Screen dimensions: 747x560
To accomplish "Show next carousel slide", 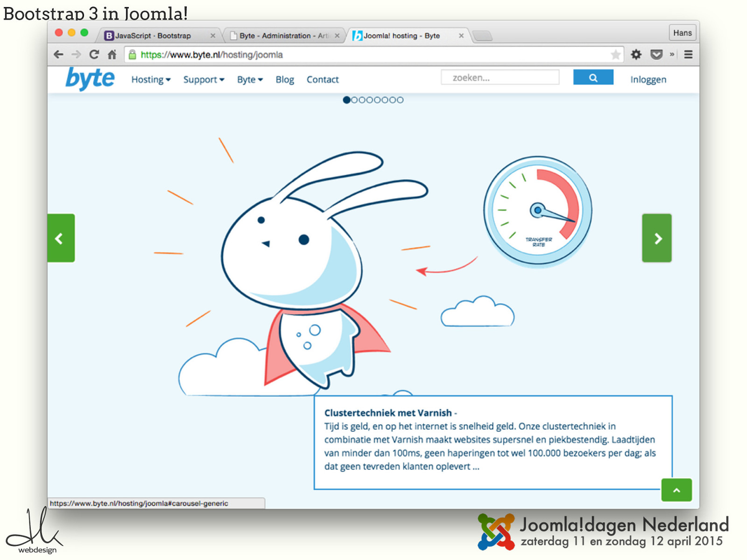I will [x=657, y=238].
